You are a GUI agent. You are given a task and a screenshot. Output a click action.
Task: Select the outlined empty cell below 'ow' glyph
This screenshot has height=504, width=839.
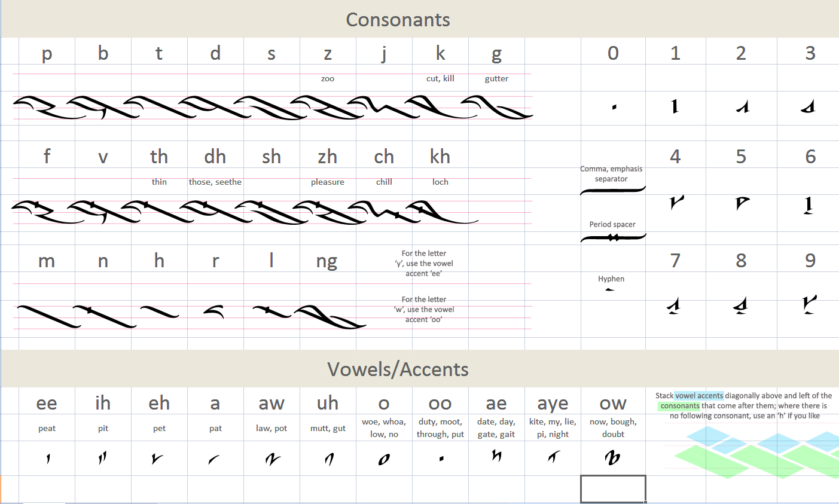tap(613, 489)
